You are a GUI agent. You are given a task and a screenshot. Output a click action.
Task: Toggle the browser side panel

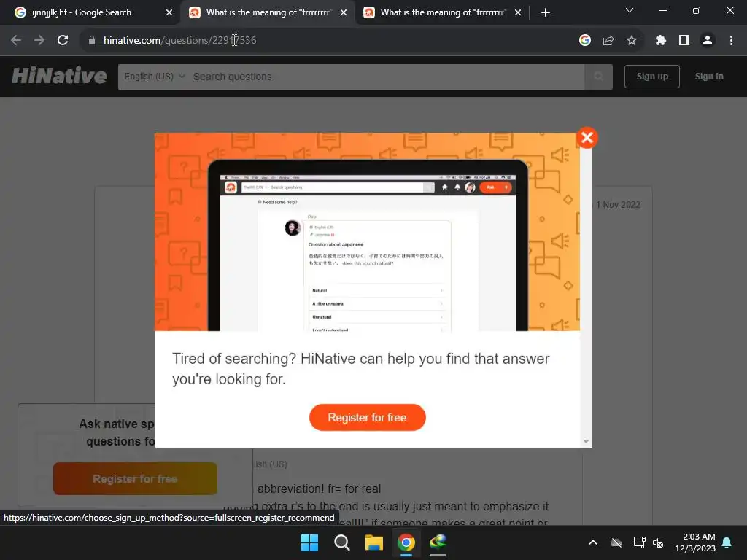pyautogui.click(x=684, y=41)
